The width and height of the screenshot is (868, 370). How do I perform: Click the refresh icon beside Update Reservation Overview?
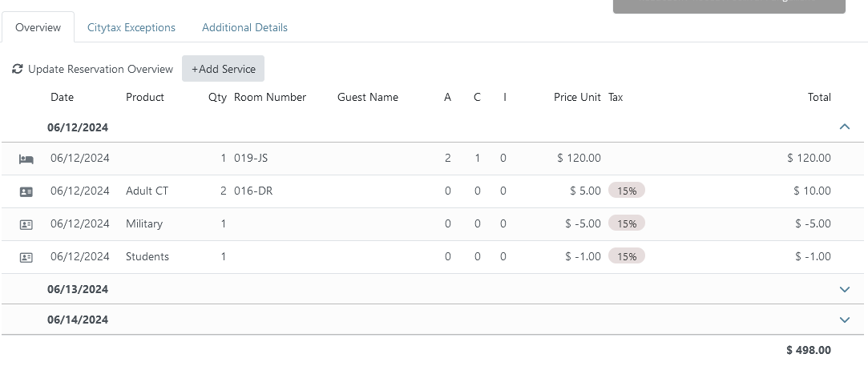click(18, 70)
